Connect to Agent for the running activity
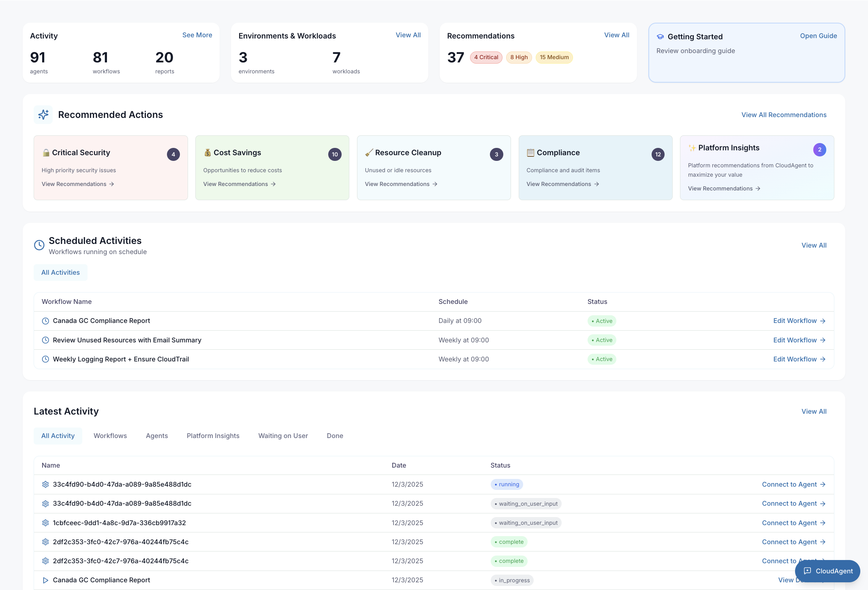The image size is (868, 590). (793, 484)
